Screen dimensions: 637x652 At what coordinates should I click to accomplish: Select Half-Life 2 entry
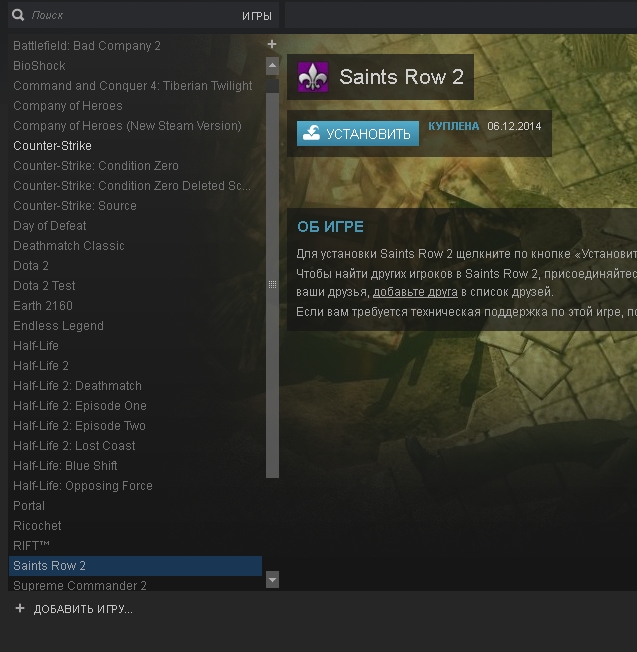135,366
